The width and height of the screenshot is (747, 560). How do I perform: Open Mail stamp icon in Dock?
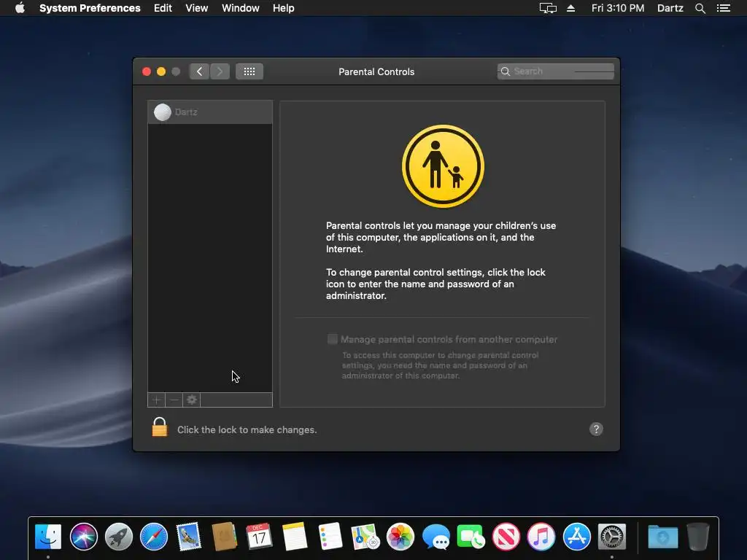(189, 537)
